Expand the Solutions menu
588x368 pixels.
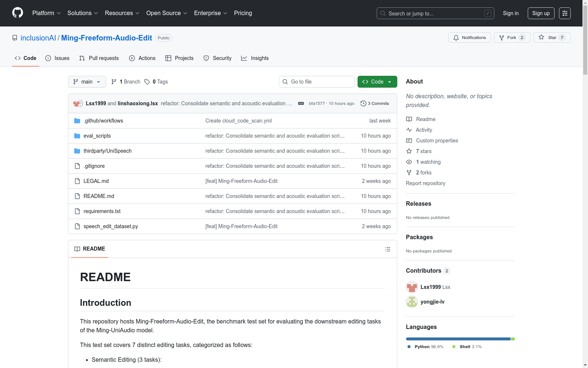[x=83, y=13]
